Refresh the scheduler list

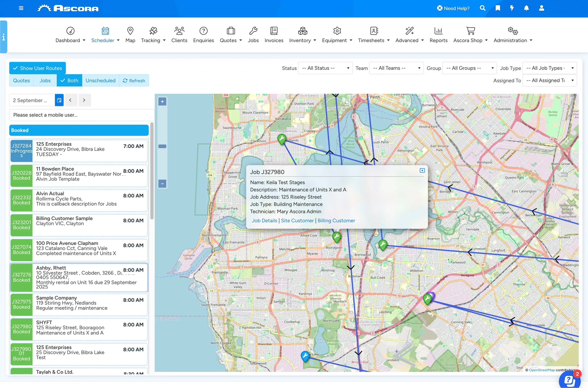(134, 80)
